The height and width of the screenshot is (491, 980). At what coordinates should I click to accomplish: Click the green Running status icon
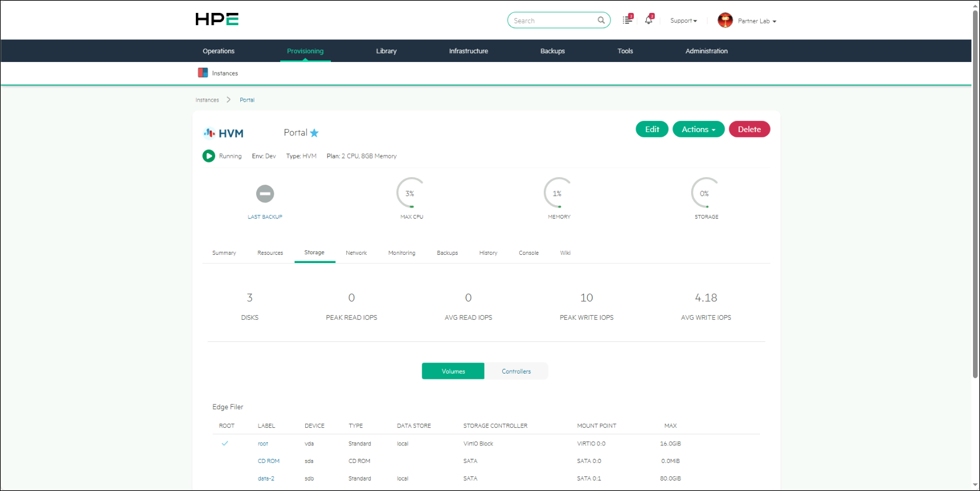[x=209, y=156]
